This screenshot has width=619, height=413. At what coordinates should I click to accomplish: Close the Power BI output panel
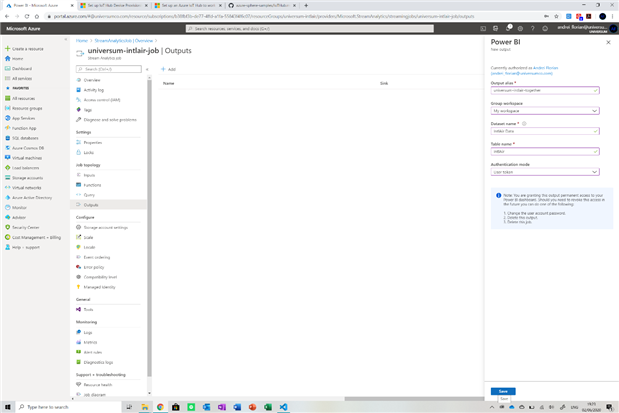(608, 42)
